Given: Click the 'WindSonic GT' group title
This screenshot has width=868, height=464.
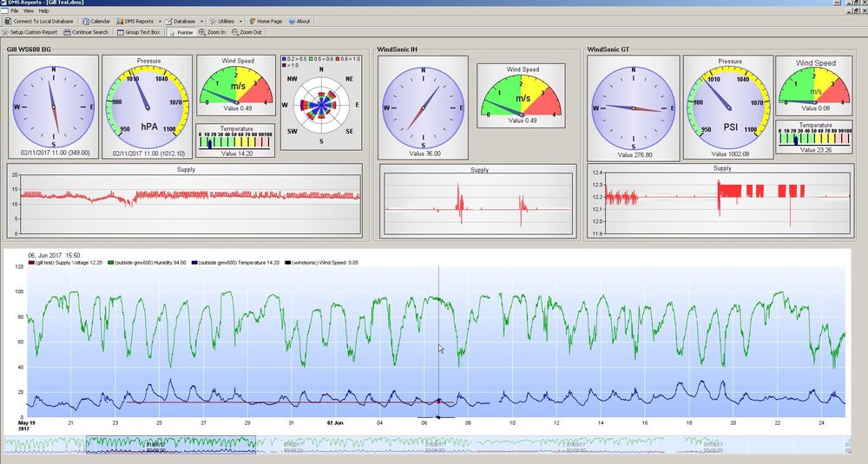Looking at the screenshot, I should pyautogui.click(x=608, y=49).
